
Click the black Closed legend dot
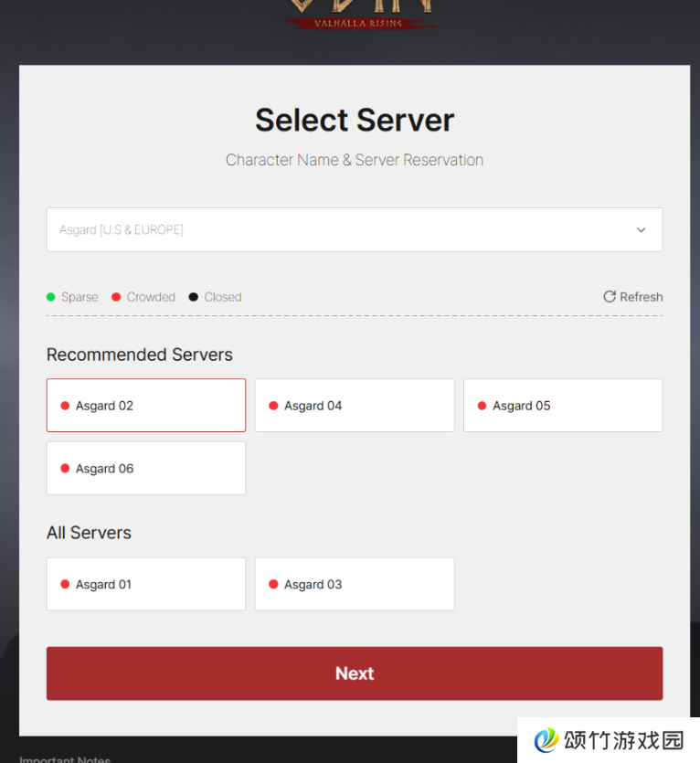pos(193,297)
